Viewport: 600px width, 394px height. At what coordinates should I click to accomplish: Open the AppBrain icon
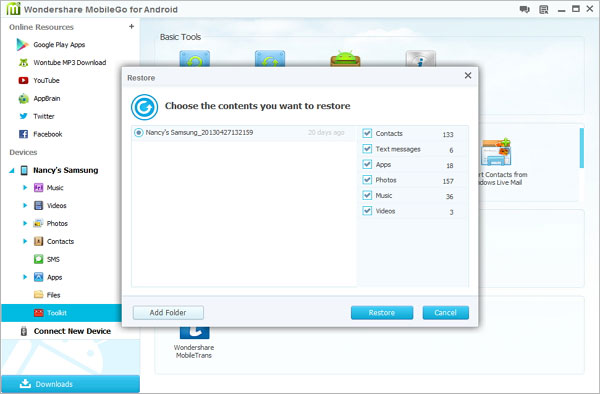pos(23,99)
